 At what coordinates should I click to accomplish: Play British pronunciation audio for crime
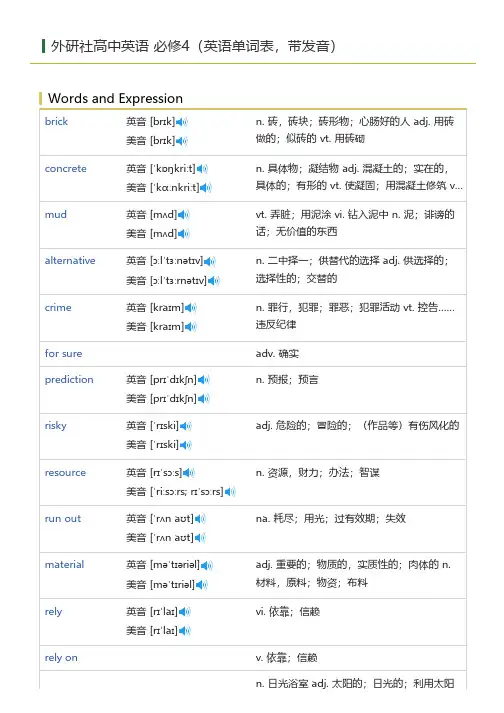click(x=191, y=308)
